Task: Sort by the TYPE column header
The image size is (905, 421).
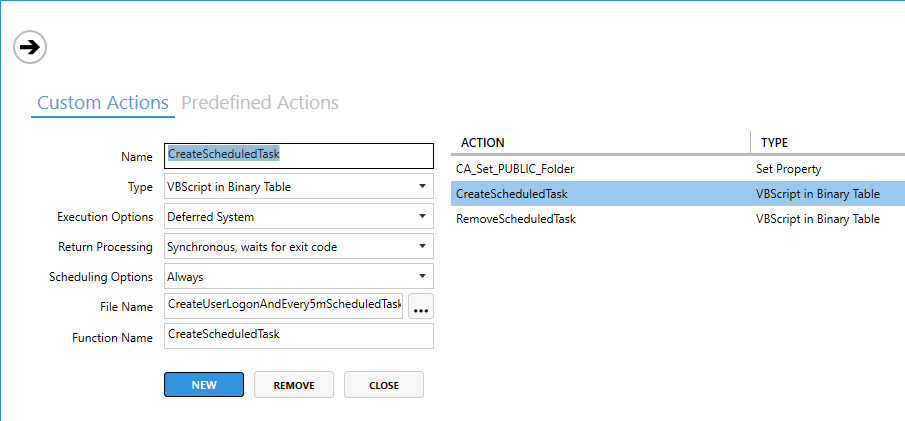Action: tap(826, 143)
